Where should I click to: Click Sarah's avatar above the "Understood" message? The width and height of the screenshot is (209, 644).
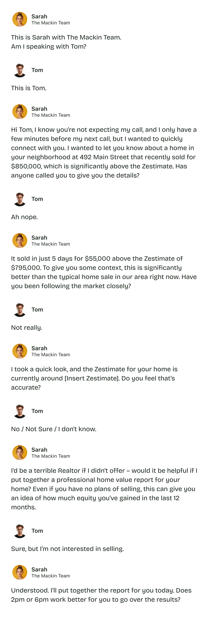pyautogui.click(x=20, y=572)
